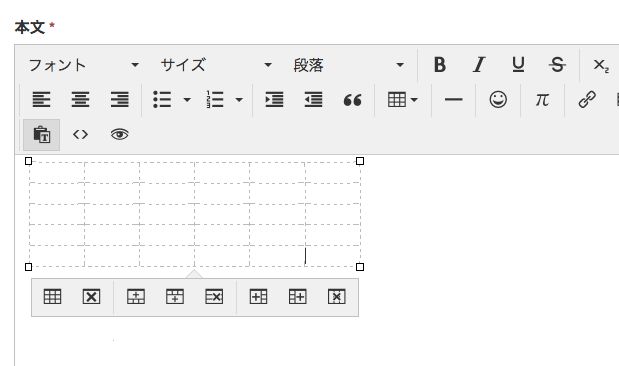Delete table from the table popup toolbar

click(91, 297)
